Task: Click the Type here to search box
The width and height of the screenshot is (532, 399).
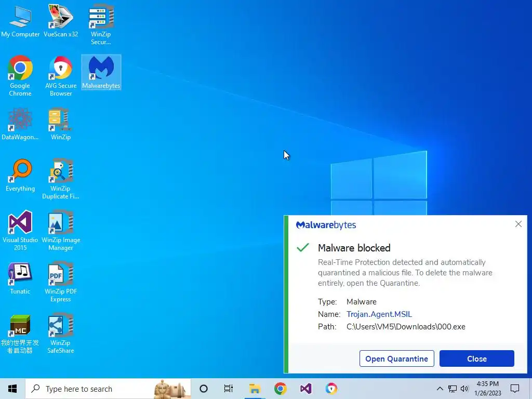Action: coord(108,389)
